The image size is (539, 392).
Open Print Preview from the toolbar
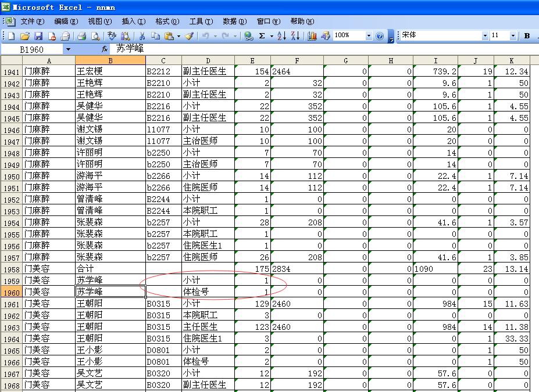[x=95, y=35]
